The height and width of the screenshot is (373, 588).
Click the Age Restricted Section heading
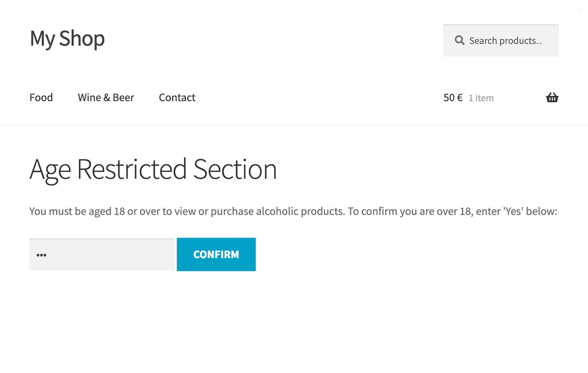153,169
